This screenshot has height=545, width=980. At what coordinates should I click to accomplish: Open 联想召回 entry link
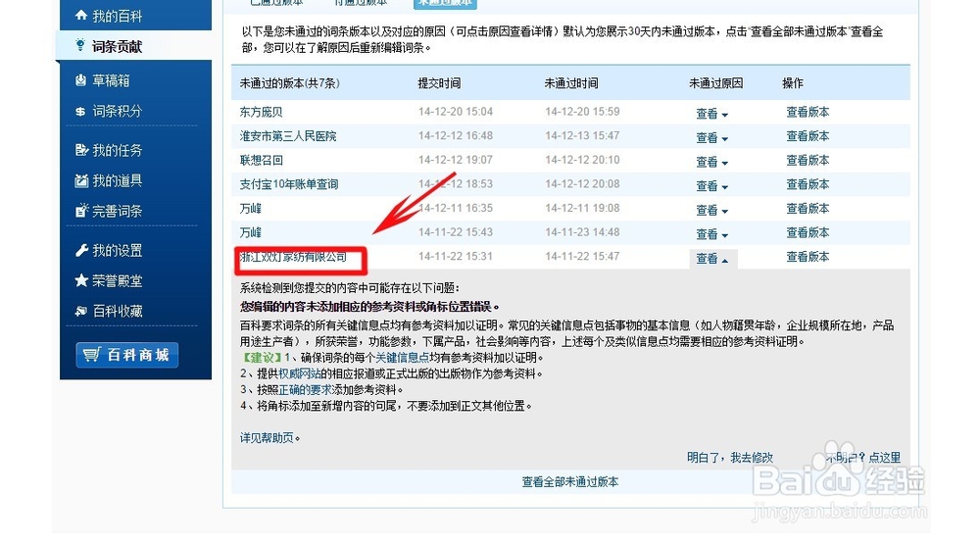pos(262,160)
